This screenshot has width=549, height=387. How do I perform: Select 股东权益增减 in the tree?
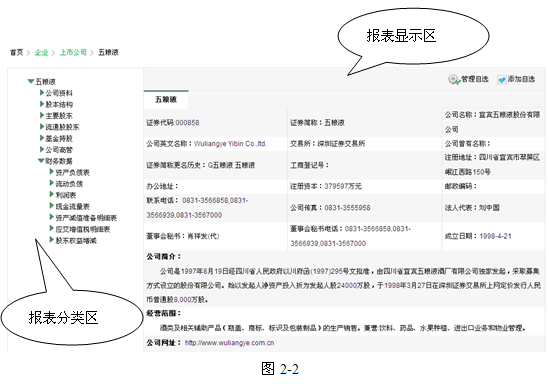[x=76, y=241]
